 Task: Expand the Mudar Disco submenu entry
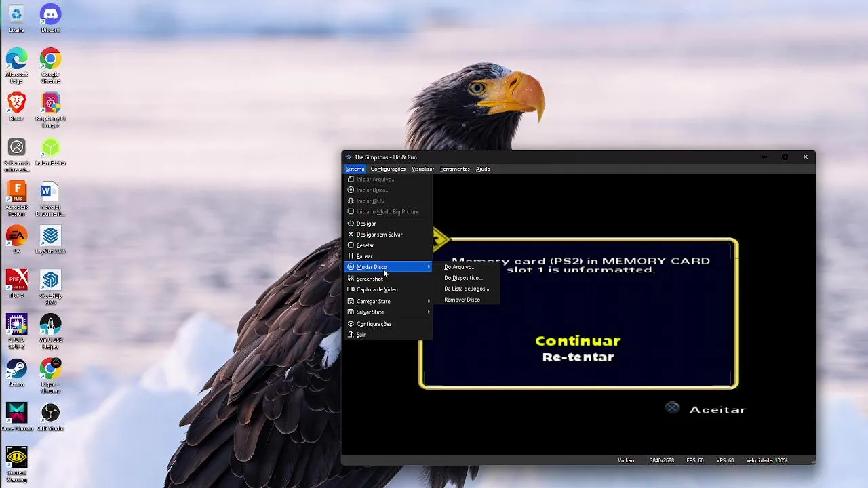coord(388,267)
